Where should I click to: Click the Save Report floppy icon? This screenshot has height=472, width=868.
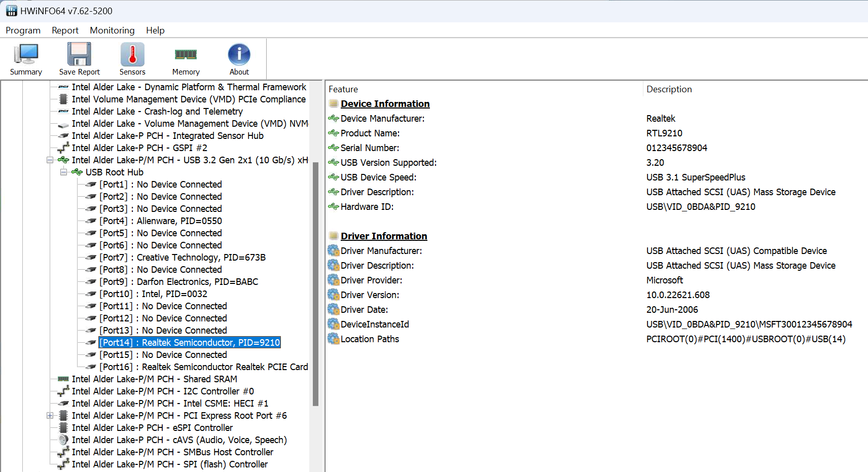79,54
